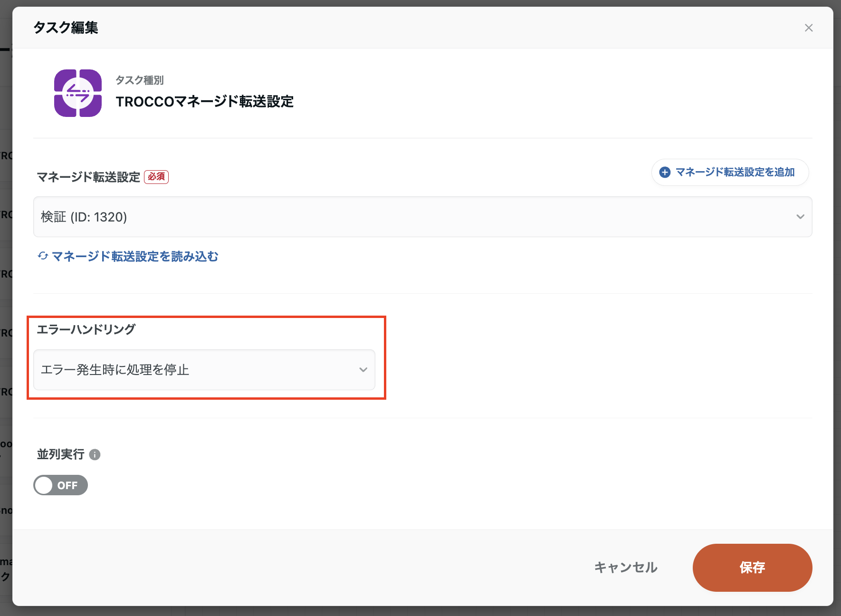841x616 pixels.
Task: Click the refresh icon beside 読み込む link
Action: (43, 256)
